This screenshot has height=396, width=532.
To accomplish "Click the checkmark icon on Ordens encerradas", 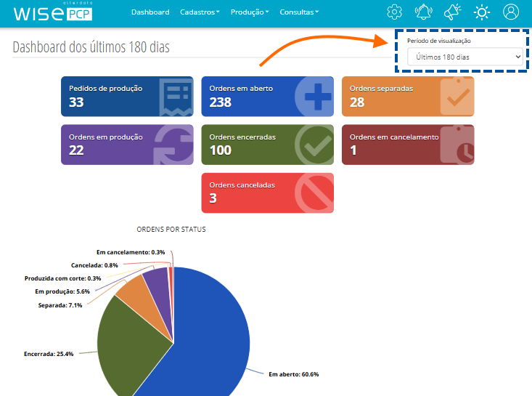I will click(x=314, y=145).
